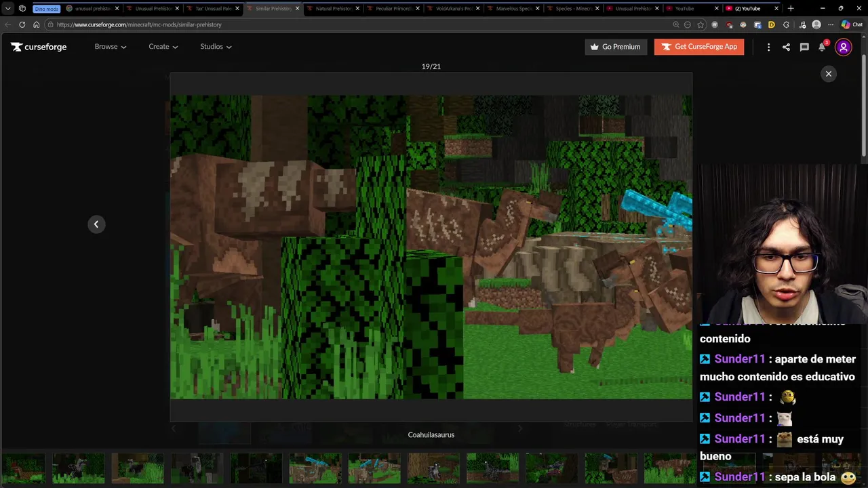Switch to unusual prehisto search tab
The width and height of the screenshot is (868, 488).
point(91,9)
